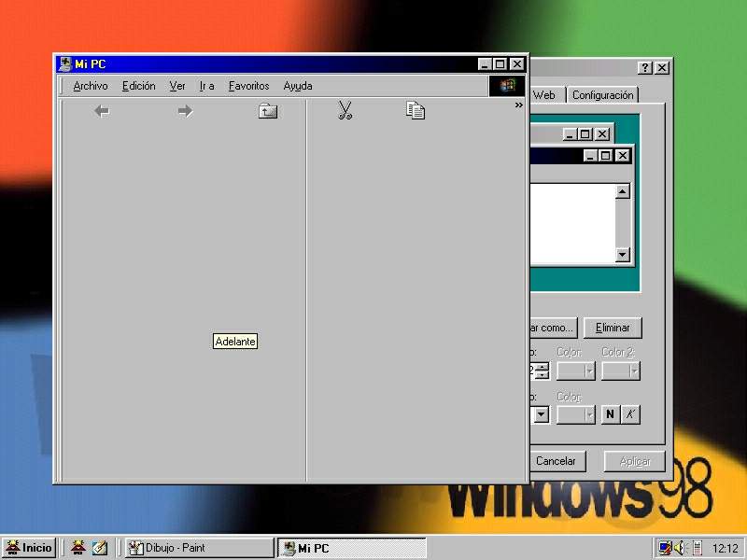Click the Cancelar button
This screenshot has height=560, width=747.
(557, 461)
